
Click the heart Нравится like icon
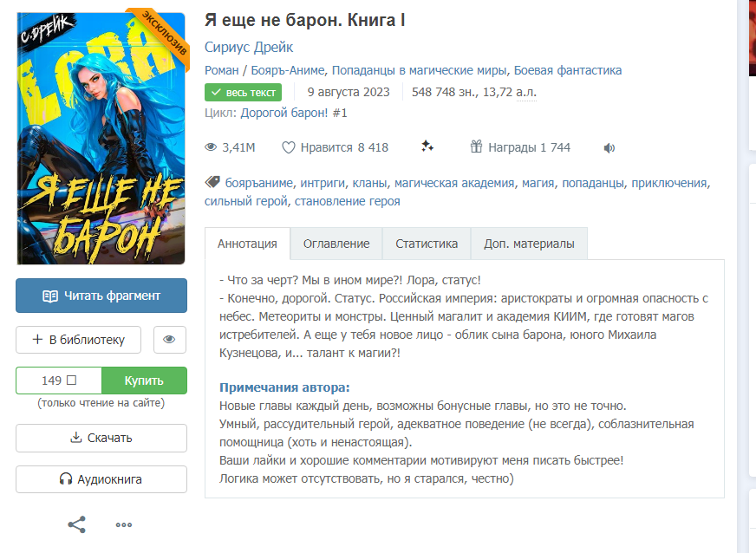[x=289, y=147]
